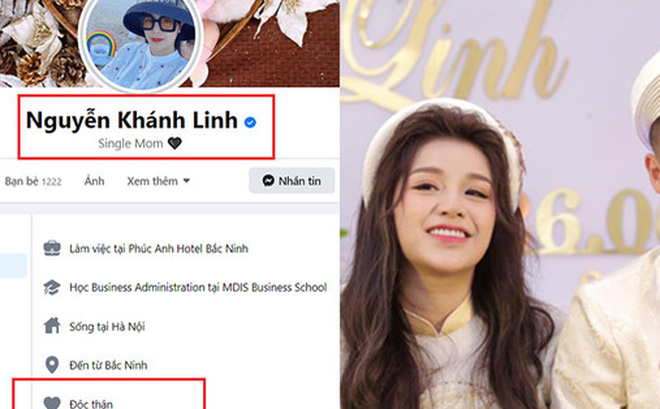Viewport: 660px width, 409px height.
Task: Click the briefcase work icon
Action: 52,248
